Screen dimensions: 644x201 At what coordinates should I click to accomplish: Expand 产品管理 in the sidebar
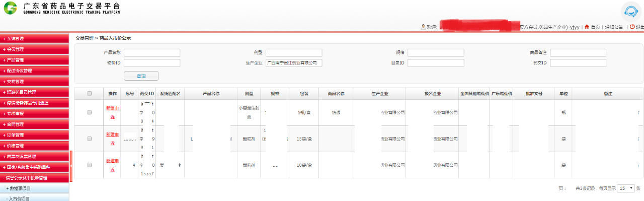point(34,60)
